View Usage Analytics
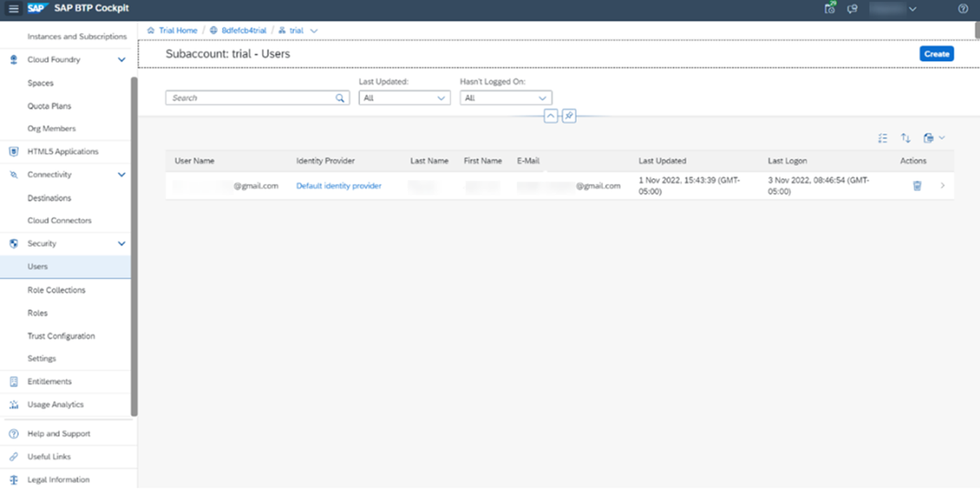 coord(55,404)
